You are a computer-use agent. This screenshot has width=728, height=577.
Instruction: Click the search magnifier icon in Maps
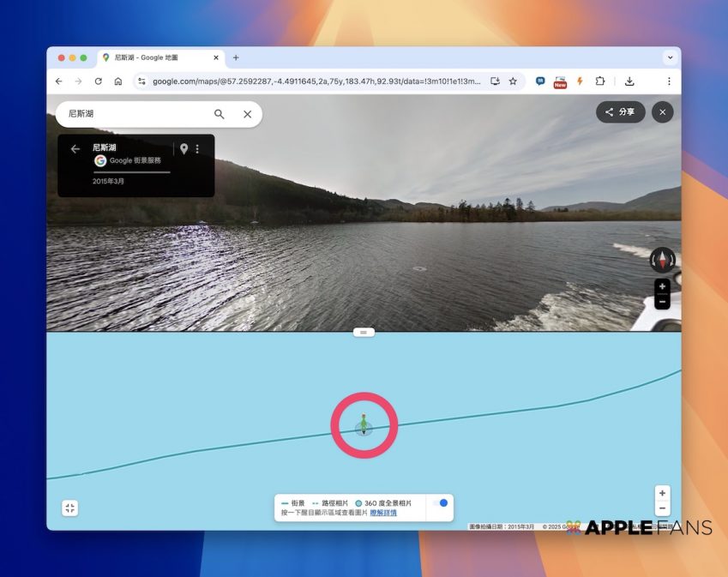coord(219,114)
